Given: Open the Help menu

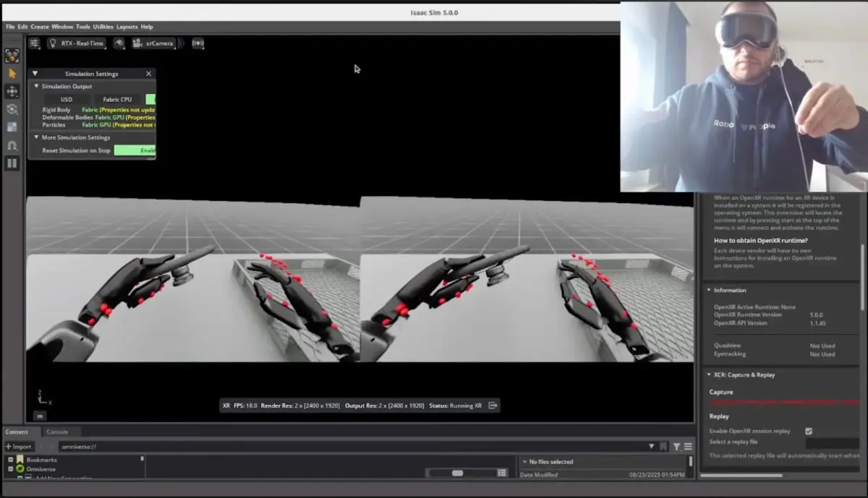Looking at the screenshot, I should tap(147, 27).
